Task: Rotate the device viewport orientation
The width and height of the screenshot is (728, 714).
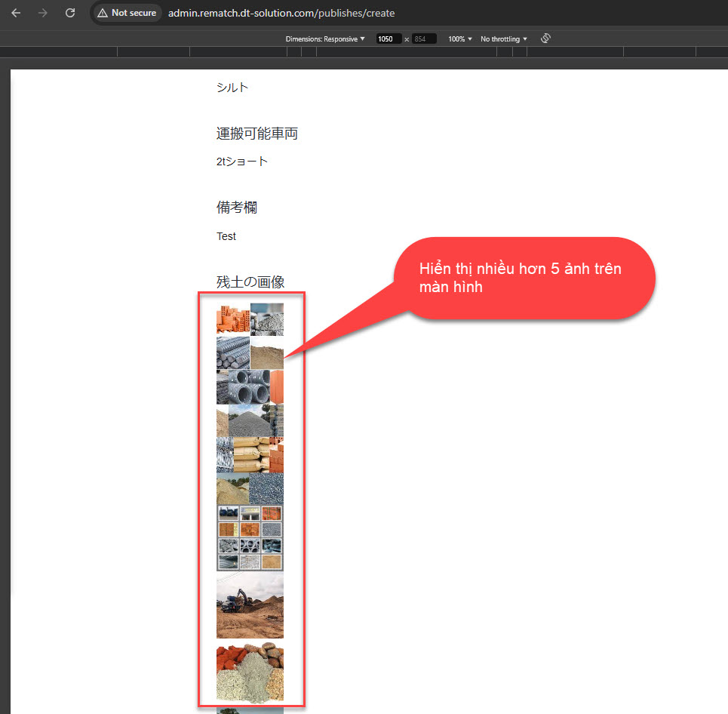Action: click(545, 38)
